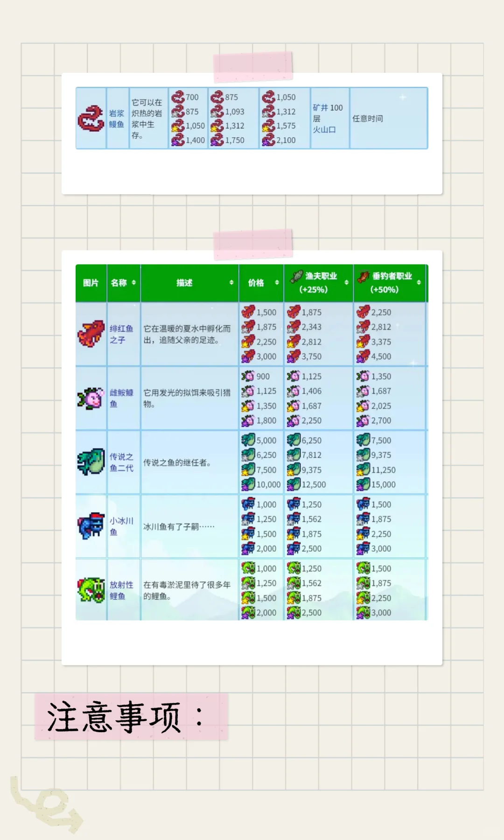Click the fish icon in 渔夫职业 header
The height and width of the screenshot is (840, 504).
(296, 276)
